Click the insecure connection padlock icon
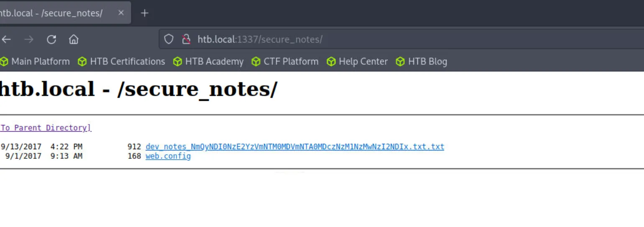 point(187,39)
